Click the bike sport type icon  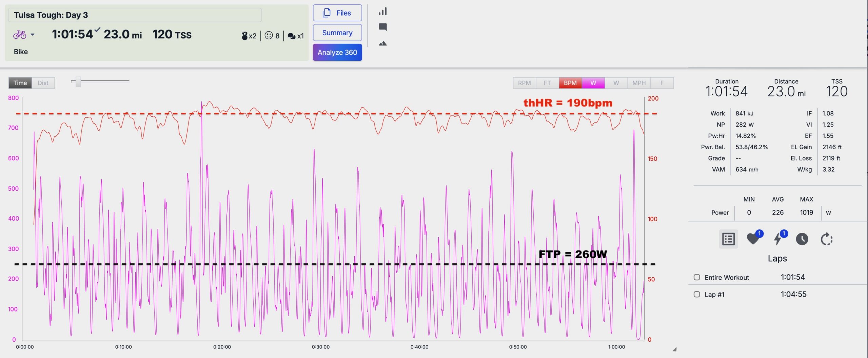tap(20, 35)
